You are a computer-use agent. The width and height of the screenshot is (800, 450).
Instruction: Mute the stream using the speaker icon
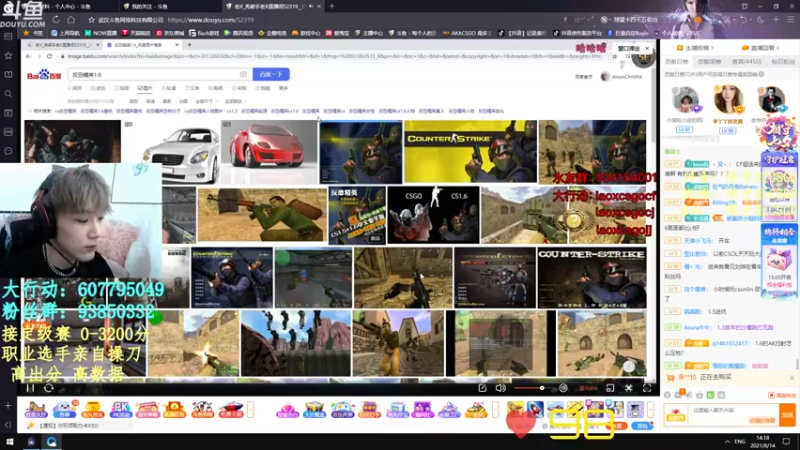pos(501,388)
